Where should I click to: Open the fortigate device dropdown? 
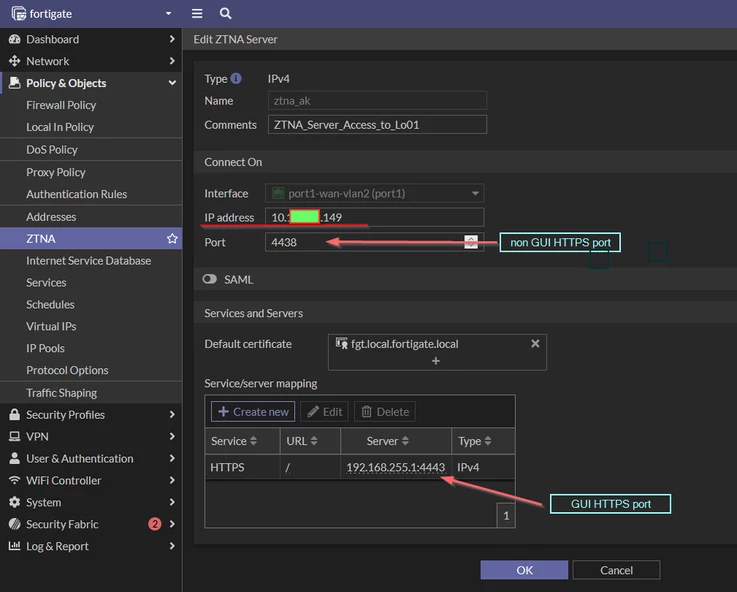[168, 14]
